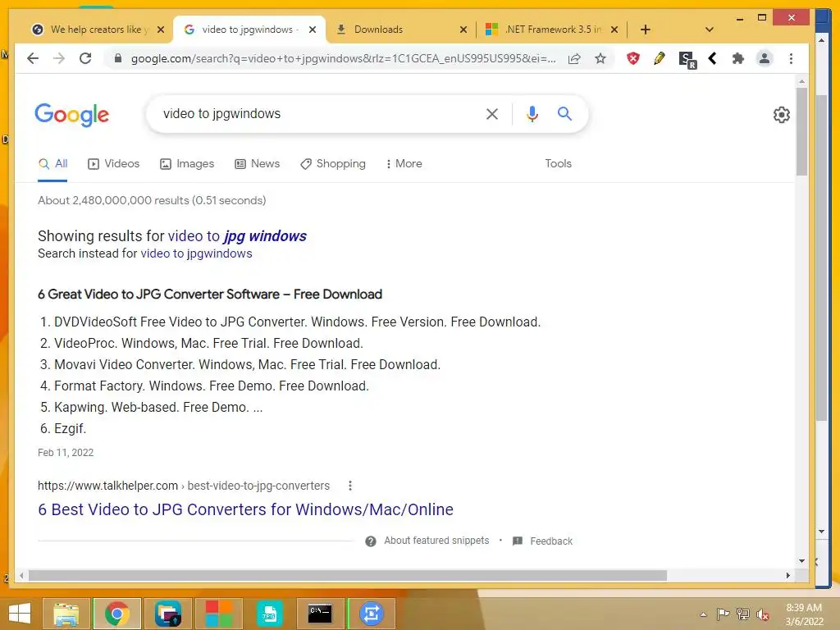
Task: Open the More search filters
Action: click(x=404, y=163)
